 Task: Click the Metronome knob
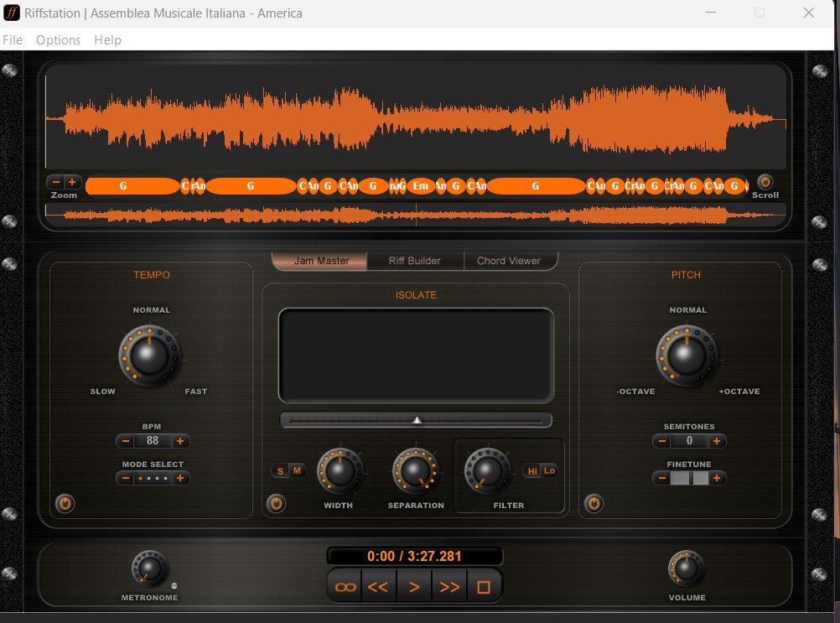pyautogui.click(x=149, y=568)
